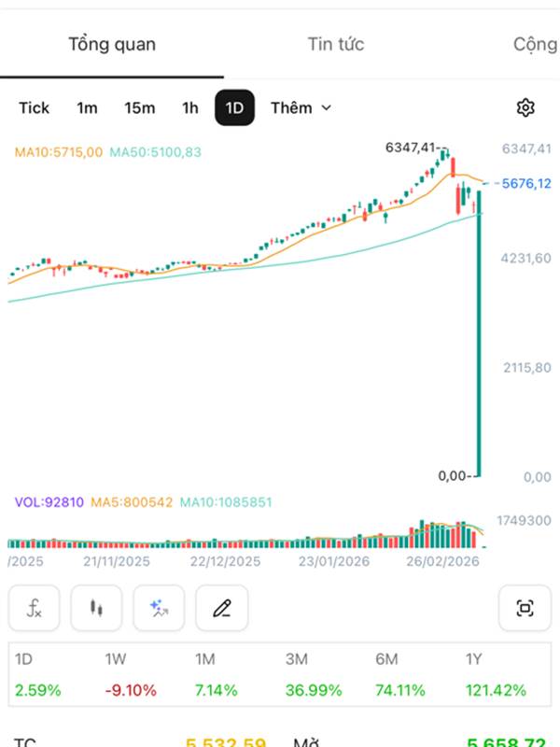The image size is (560, 747).
Task: Open the fx indicators function tool
Action: (x=34, y=609)
